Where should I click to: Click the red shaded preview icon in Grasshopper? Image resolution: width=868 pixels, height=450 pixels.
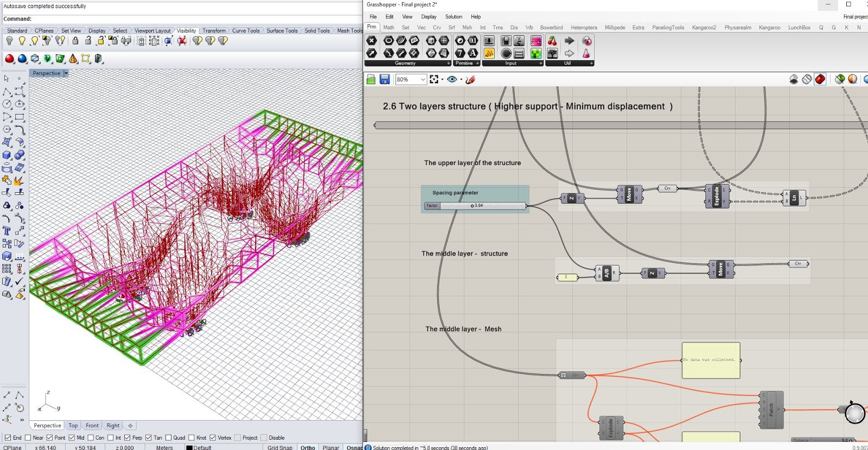point(820,79)
